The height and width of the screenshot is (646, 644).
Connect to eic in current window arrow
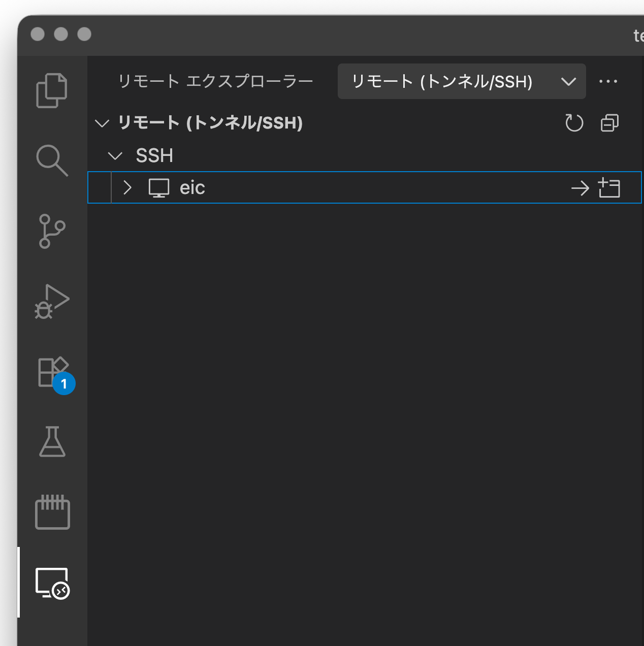click(580, 188)
